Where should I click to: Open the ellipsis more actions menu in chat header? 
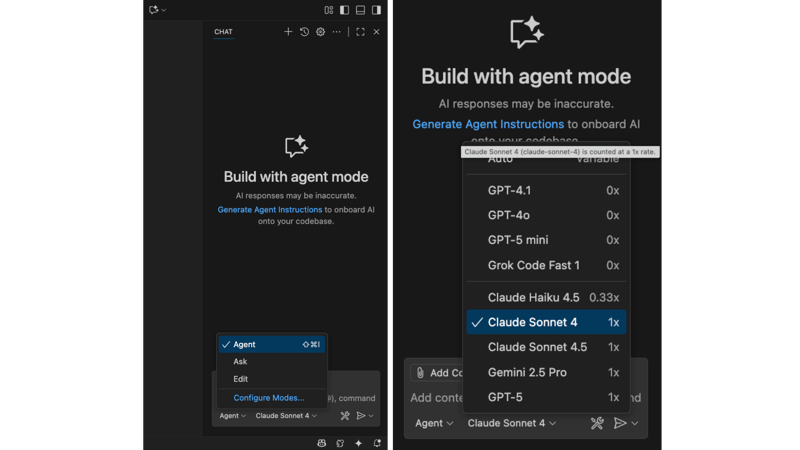(x=337, y=32)
